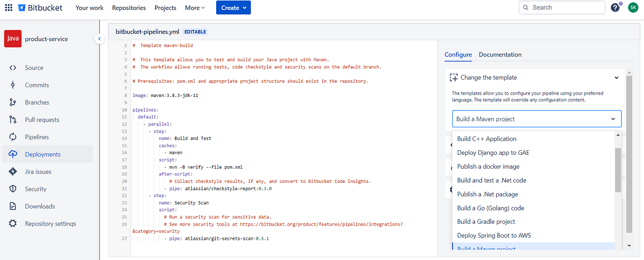The image size is (644, 260).
Task: Click the line 'name: Build and Test'
Action: tap(185, 138)
